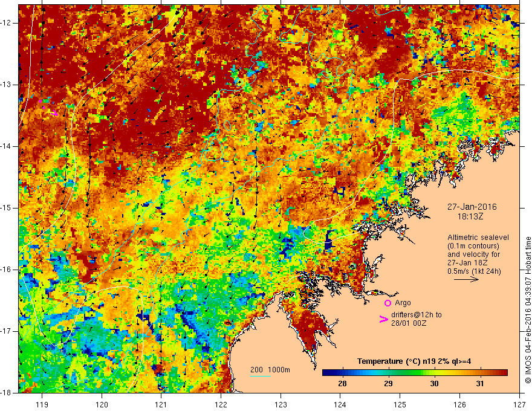This screenshot has width=532, height=411.
Task: Click the latitude label '-16'
Action: 6,270
